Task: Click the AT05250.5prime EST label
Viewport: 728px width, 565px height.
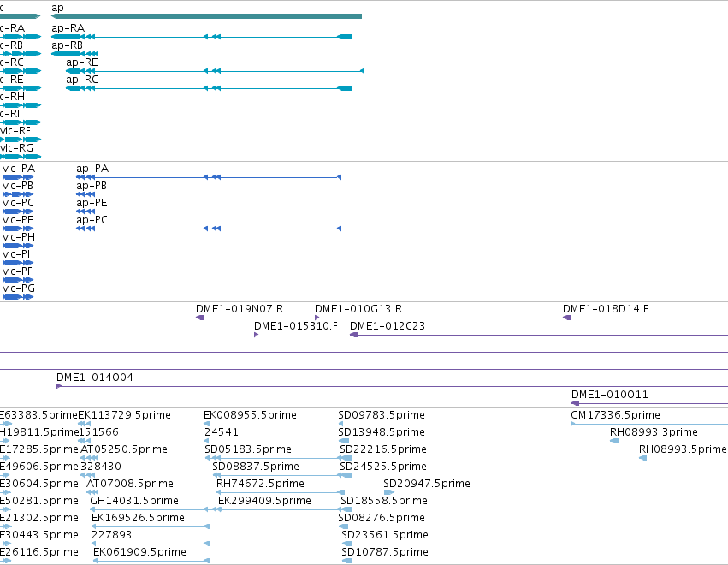Action: [x=124, y=449]
